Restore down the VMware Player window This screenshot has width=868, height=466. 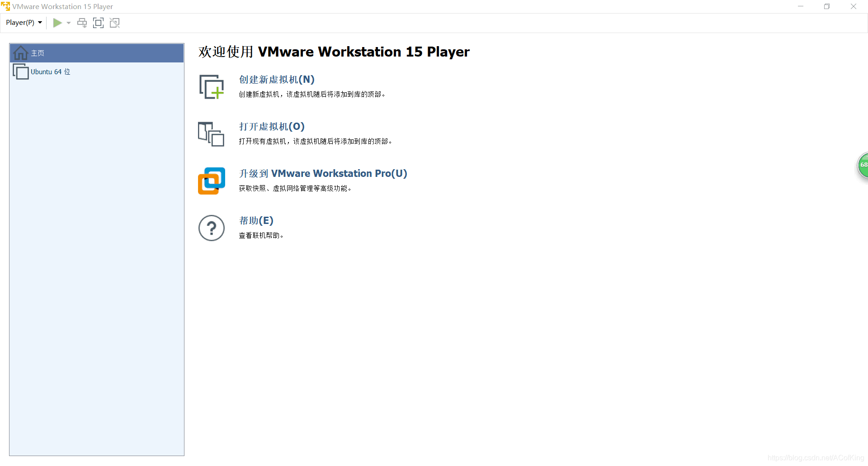[827, 6]
